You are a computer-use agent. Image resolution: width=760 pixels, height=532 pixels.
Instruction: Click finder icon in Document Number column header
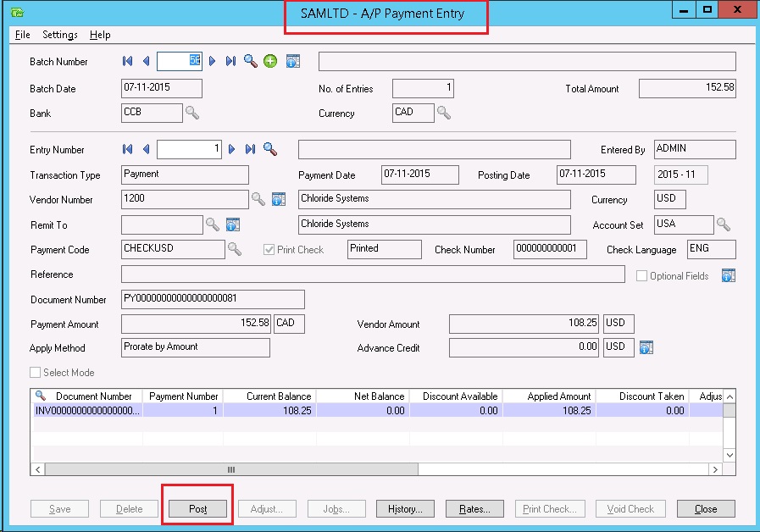41,396
